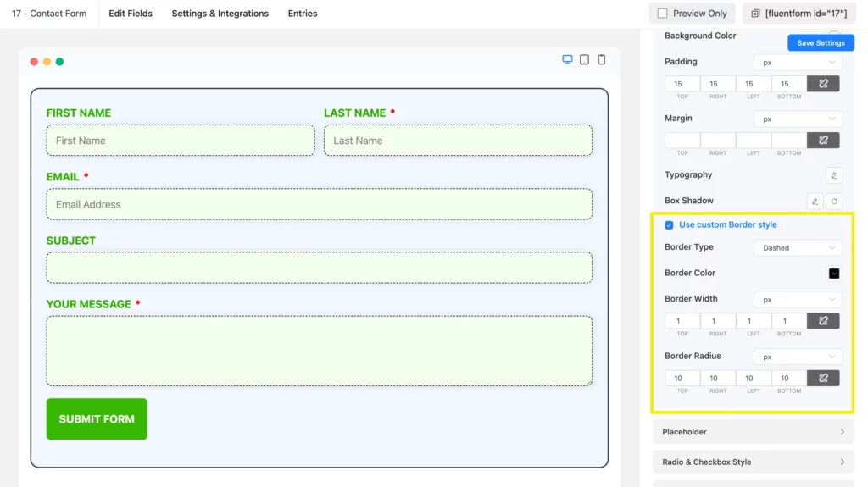Click Border Width top value field
Image resolution: width=868 pixels, height=487 pixels.
[x=682, y=321]
